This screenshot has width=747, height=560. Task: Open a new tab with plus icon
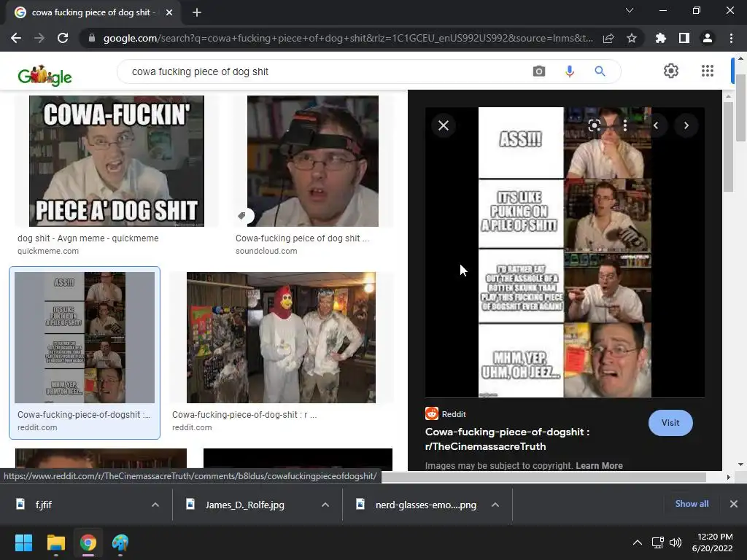pos(197,13)
